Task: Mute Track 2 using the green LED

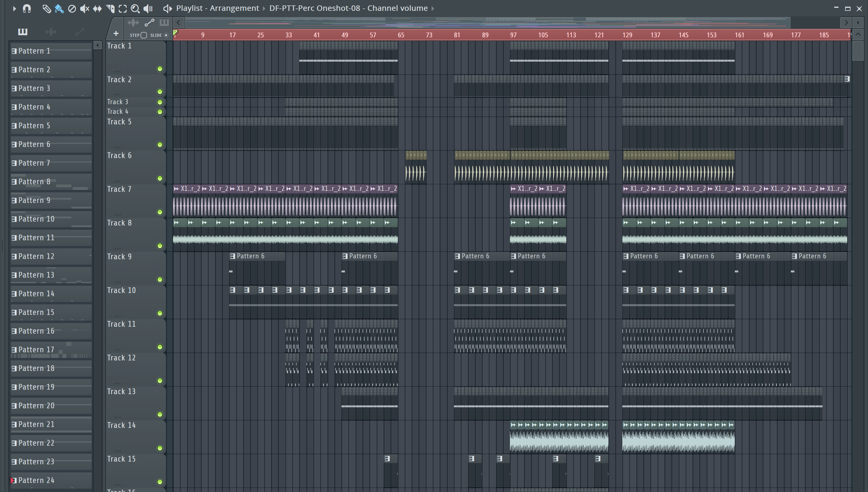Action: (x=160, y=92)
